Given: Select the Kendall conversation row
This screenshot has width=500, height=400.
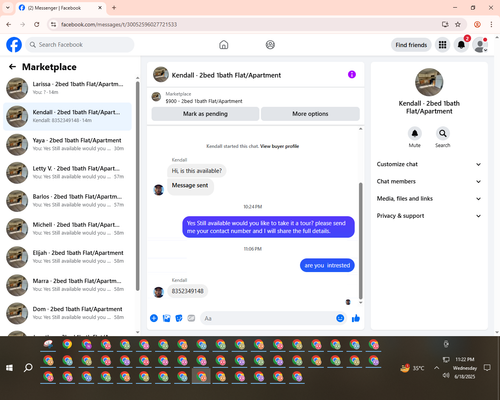Looking at the screenshot, I should (x=67, y=116).
